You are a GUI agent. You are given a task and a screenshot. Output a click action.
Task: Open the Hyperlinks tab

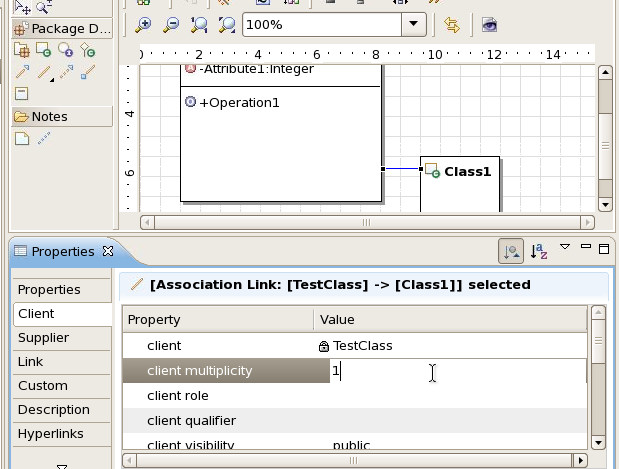coord(51,434)
